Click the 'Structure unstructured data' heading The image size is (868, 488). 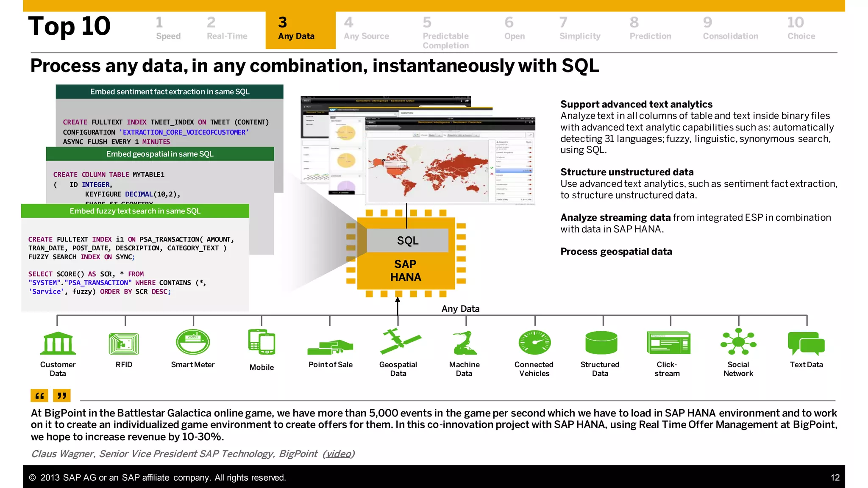click(627, 172)
